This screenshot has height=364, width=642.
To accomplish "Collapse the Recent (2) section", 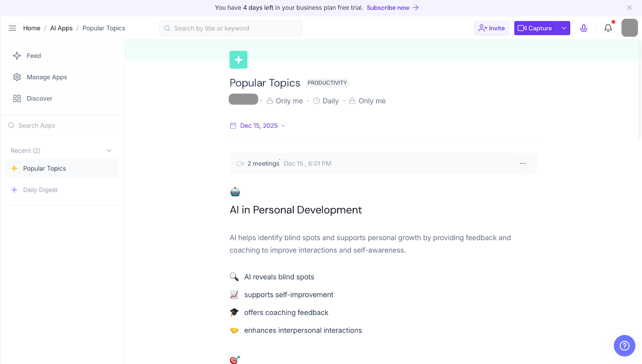I will [x=109, y=151].
